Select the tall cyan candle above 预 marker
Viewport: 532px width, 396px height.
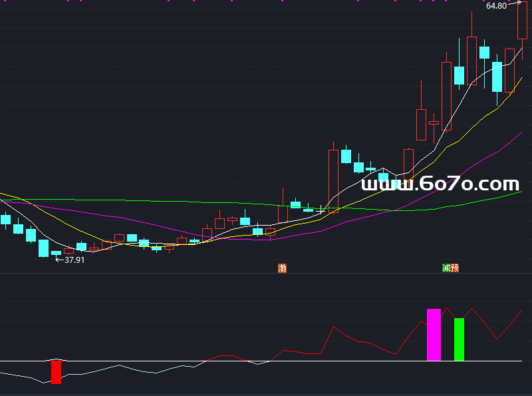point(459,75)
